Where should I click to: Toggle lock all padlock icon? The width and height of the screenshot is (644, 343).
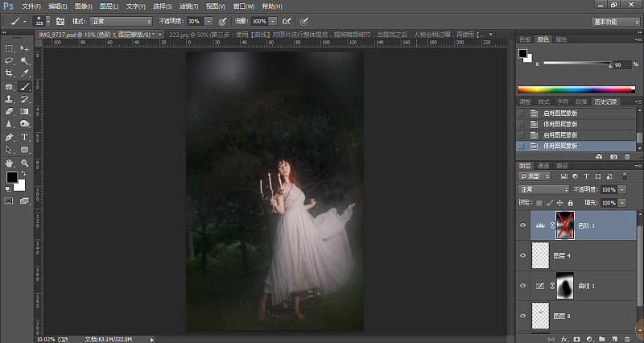coord(571,203)
